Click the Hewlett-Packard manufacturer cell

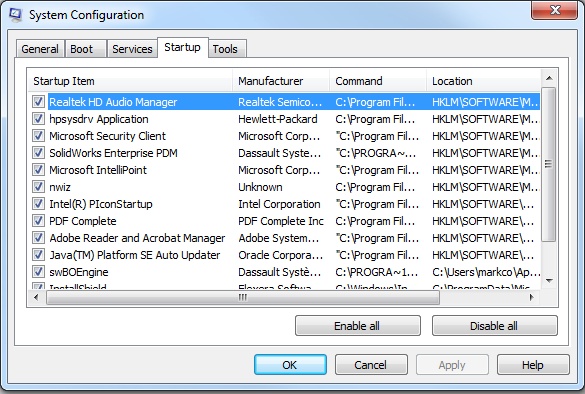click(x=278, y=119)
